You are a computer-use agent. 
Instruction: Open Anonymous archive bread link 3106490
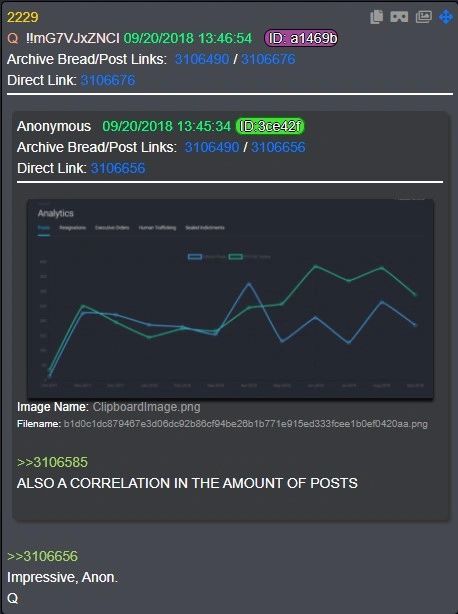[211, 147]
